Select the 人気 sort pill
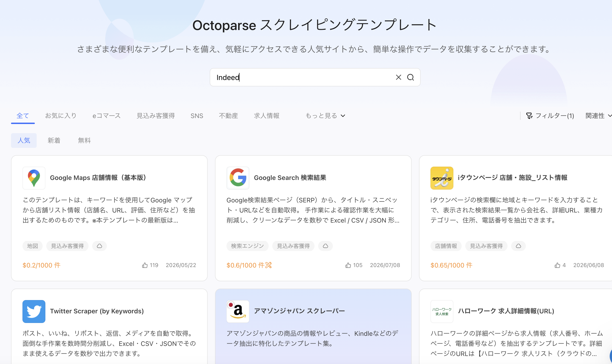The image size is (612, 364). pyautogui.click(x=24, y=140)
